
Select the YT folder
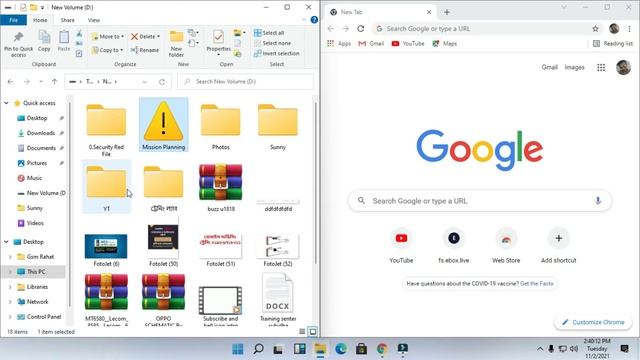click(107, 187)
